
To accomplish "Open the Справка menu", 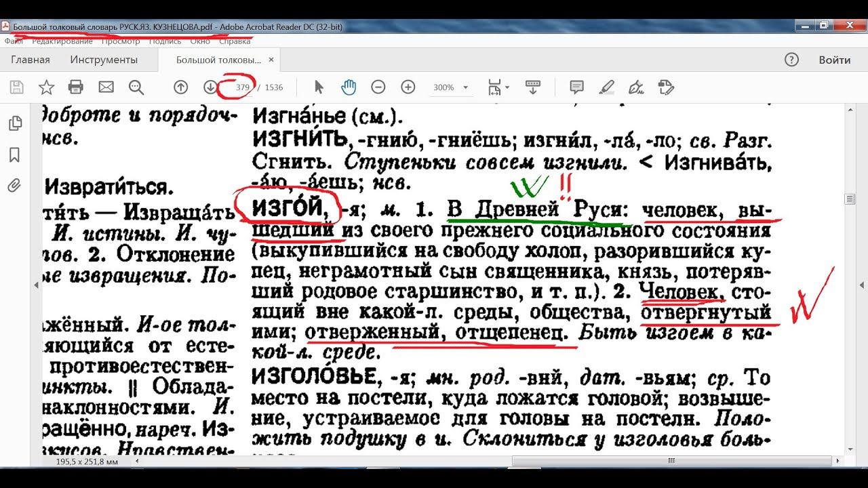I will point(235,41).
